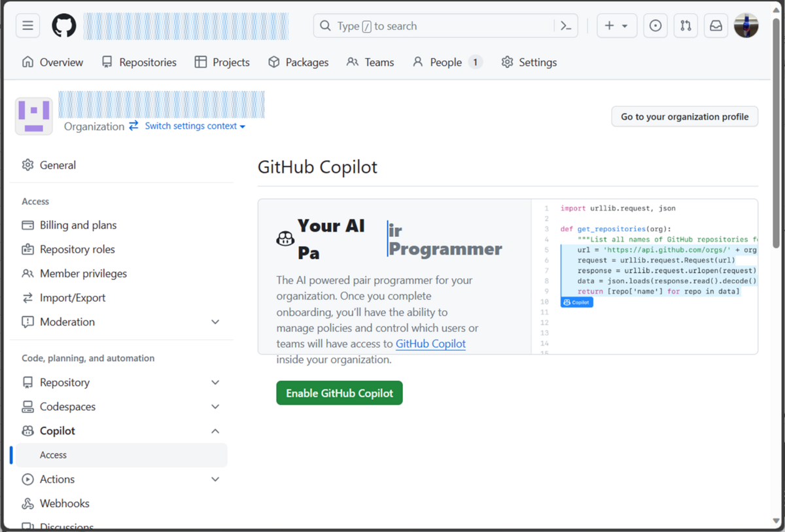Viewport: 785px width, 532px height.
Task: Expand the Actions sidebar section
Action: tap(215, 479)
